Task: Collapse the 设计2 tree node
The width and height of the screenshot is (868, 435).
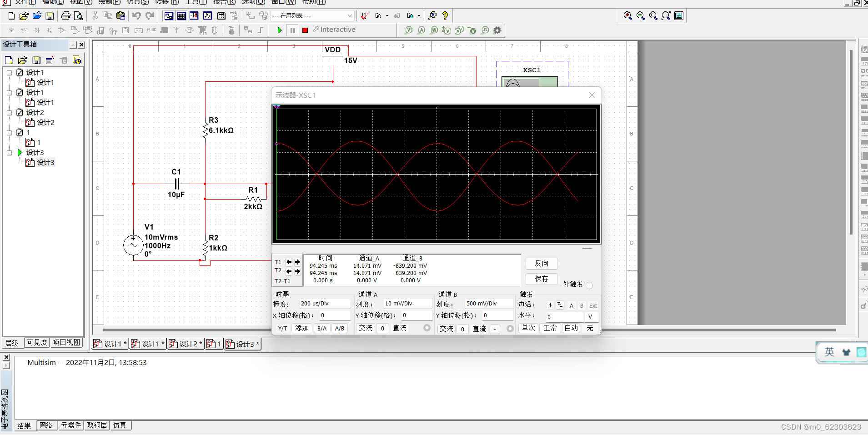Action: pos(9,113)
